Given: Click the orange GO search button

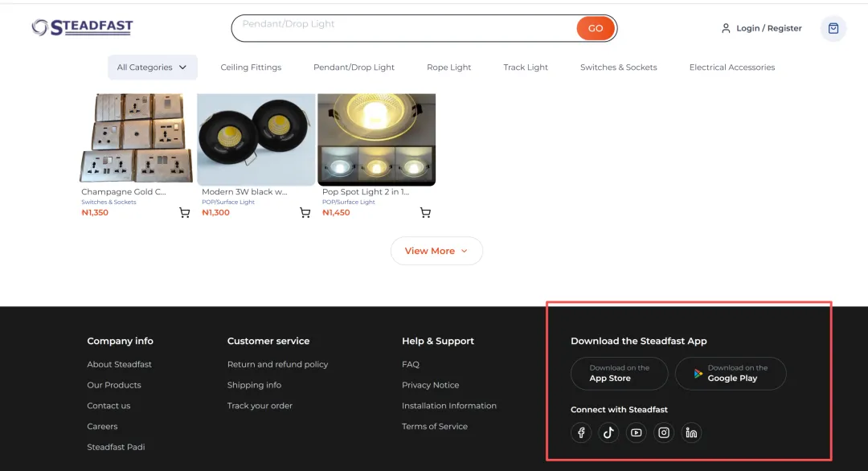Looking at the screenshot, I should (596, 28).
